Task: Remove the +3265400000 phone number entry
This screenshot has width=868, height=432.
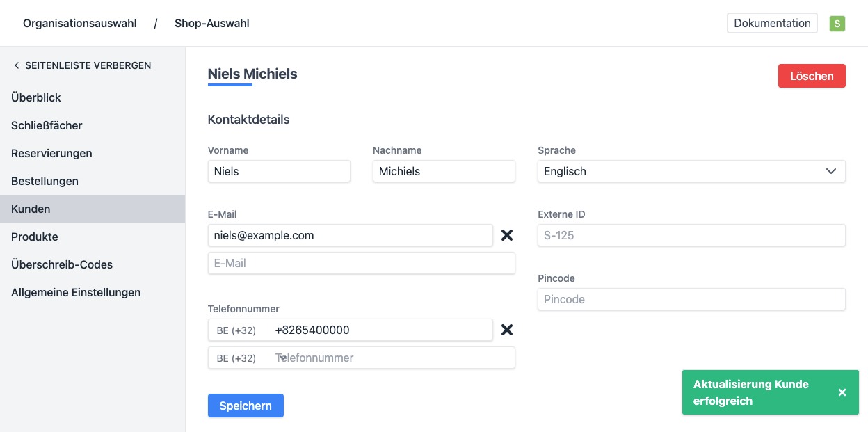Action: 507,330
